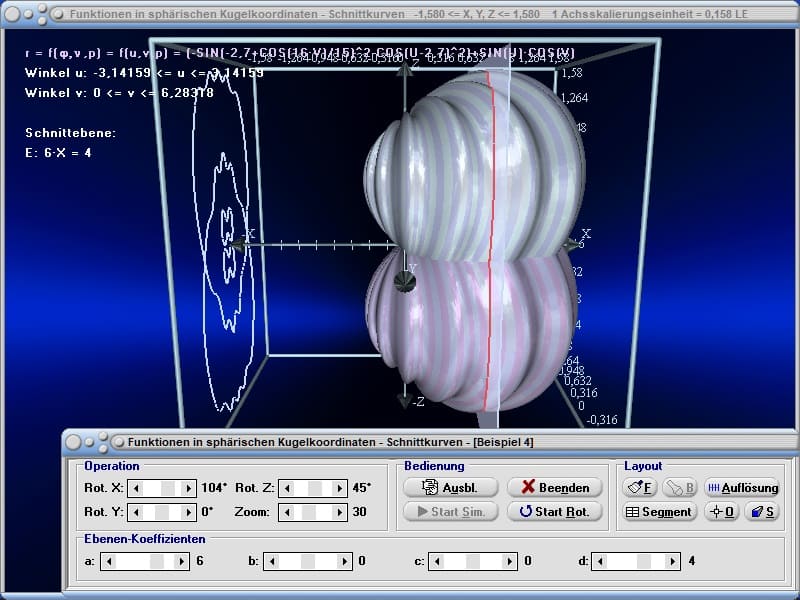
Task: Click the Schnittebene label
Action: tap(70, 133)
